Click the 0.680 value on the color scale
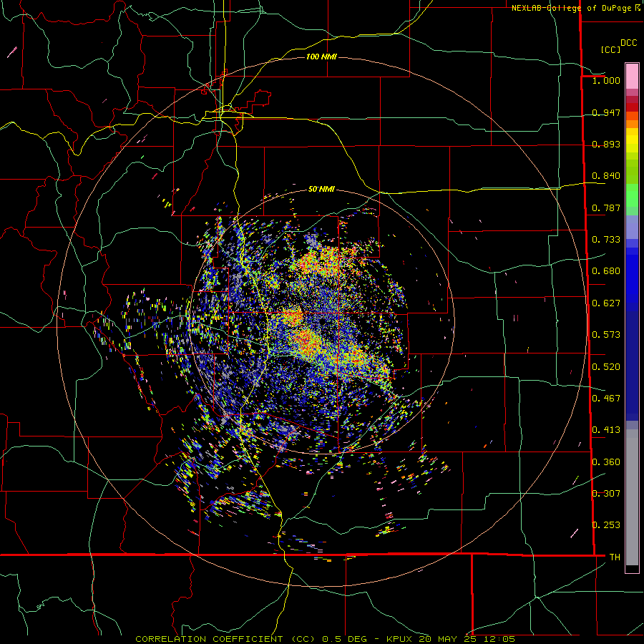Viewport: 644px width, 644px height. click(606, 271)
